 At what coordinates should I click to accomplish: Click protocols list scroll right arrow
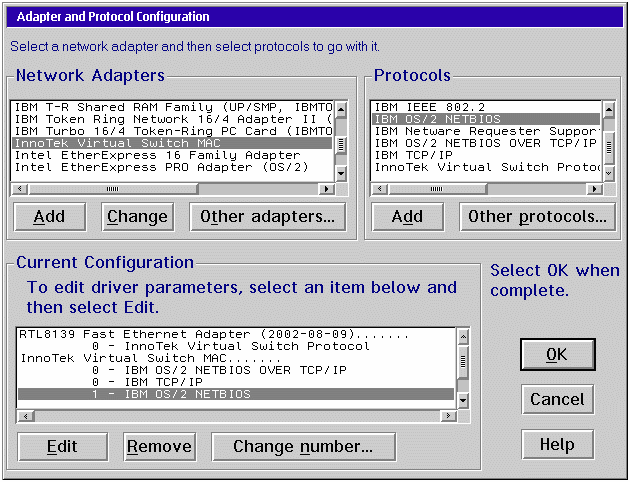595,189
